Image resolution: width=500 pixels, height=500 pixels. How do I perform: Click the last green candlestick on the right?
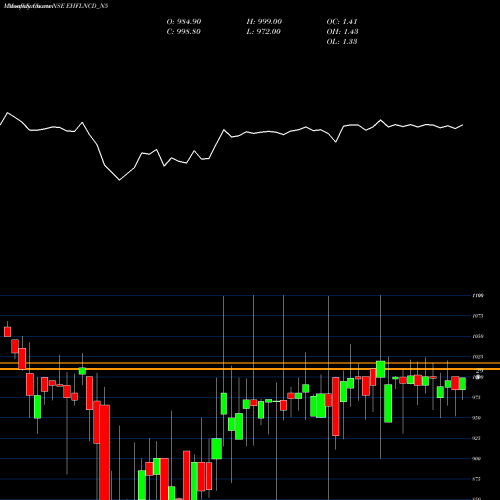coord(463,384)
